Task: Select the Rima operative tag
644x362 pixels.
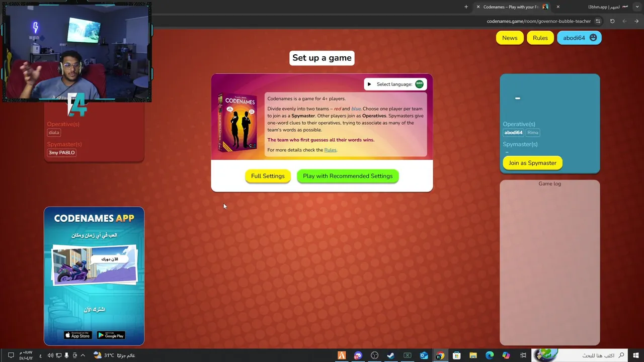Action: [x=533, y=133]
